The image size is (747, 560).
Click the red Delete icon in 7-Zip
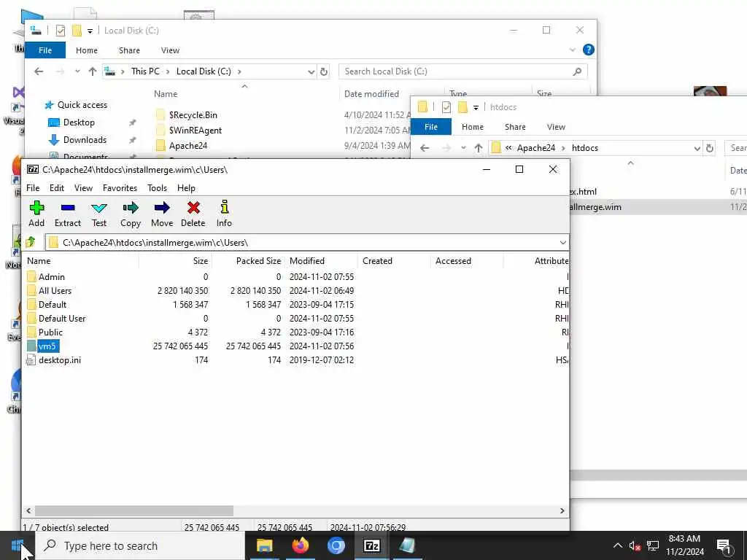pyautogui.click(x=193, y=208)
